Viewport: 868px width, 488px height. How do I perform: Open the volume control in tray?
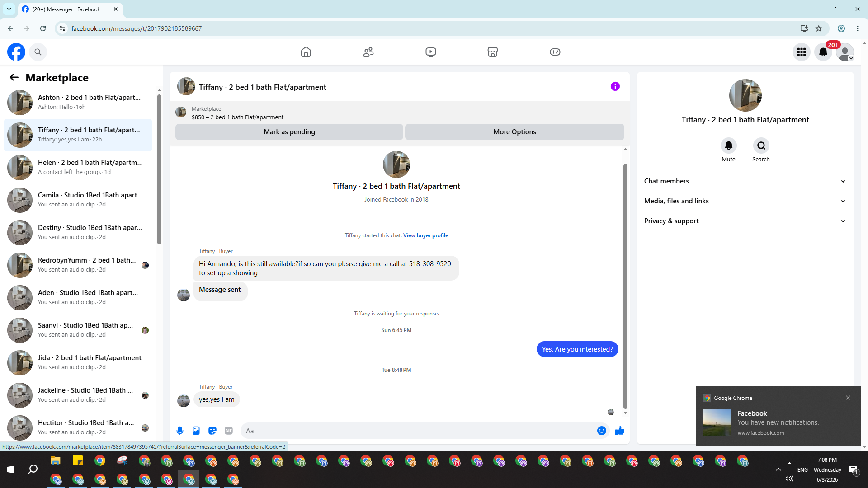tap(789, 479)
